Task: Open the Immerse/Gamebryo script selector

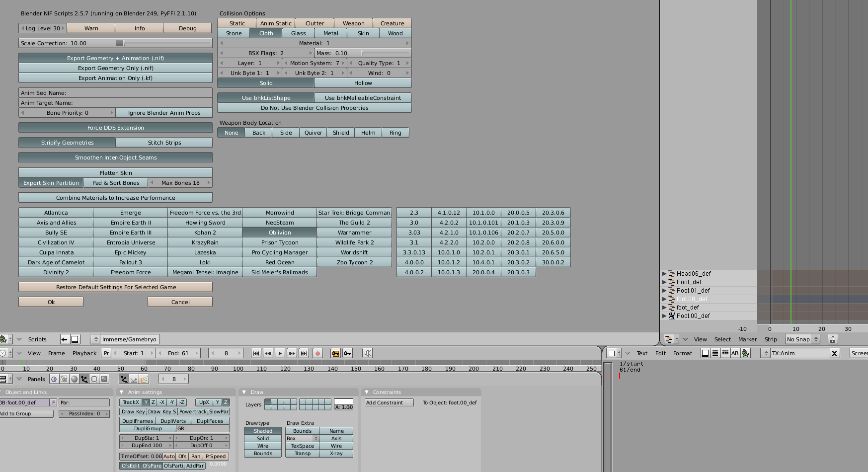Action: [125, 339]
